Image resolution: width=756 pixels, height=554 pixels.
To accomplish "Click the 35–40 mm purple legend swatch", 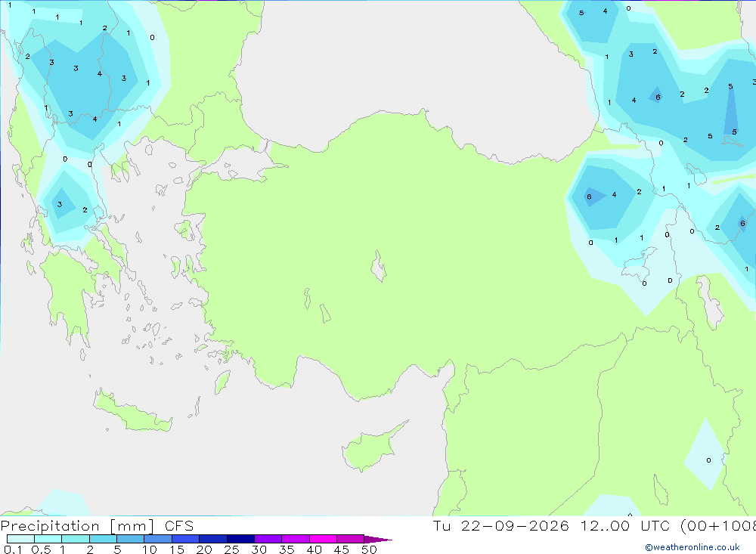I will point(295,539).
